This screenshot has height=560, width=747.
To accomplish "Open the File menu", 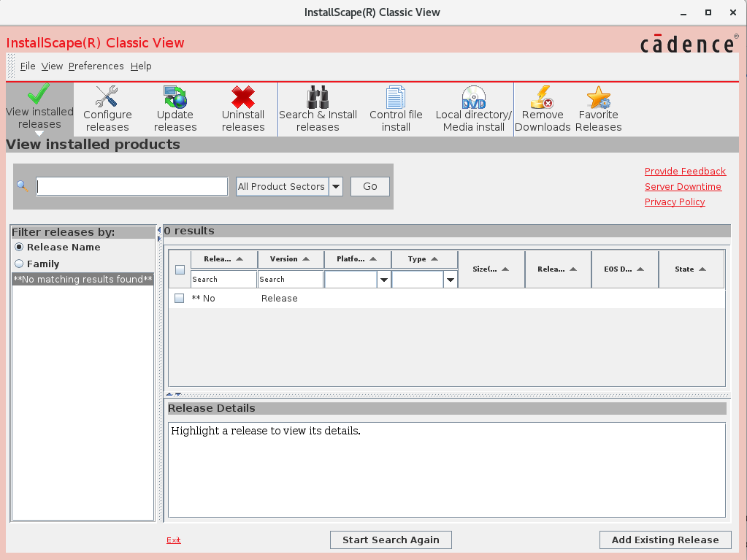I will tap(28, 66).
